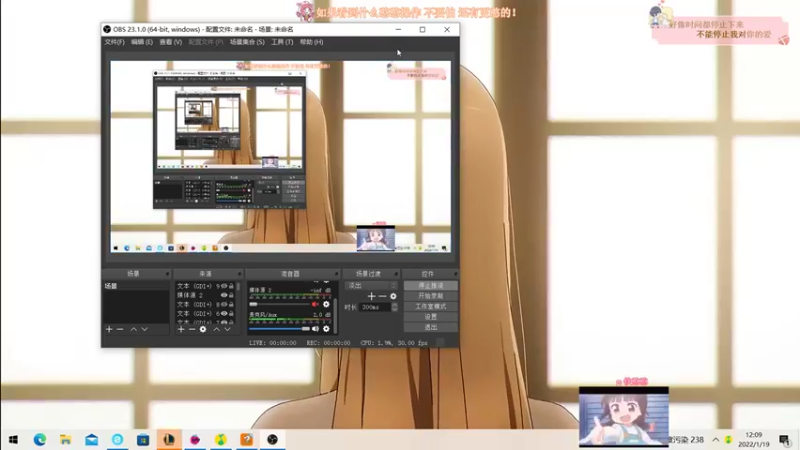Image resolution: width=800 pixels, height=450 pixels.
Task: Open Microsoft Edge from the taskbar
Action: click(40, 439)
